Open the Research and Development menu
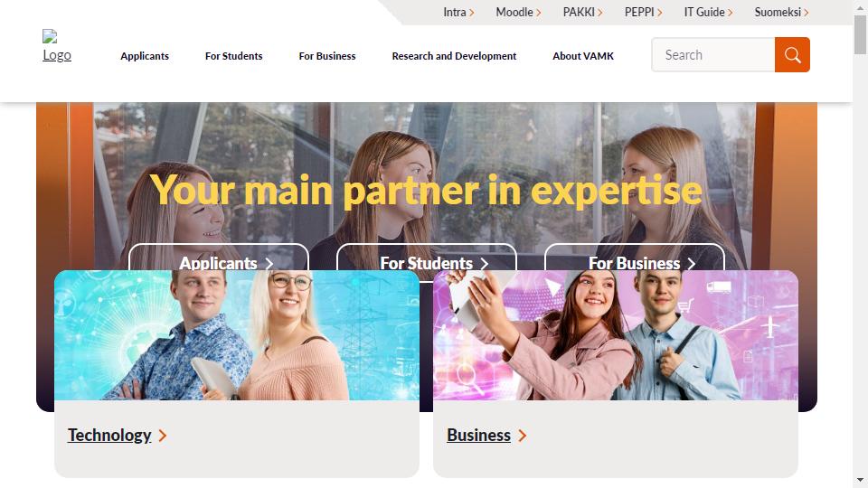 tap(454, 56)
